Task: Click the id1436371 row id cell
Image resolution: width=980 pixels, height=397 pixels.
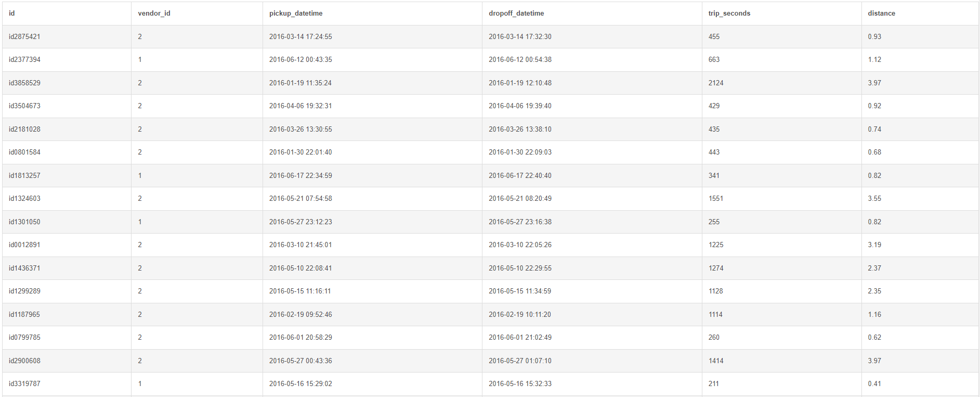Action: [x=24, y=268]
